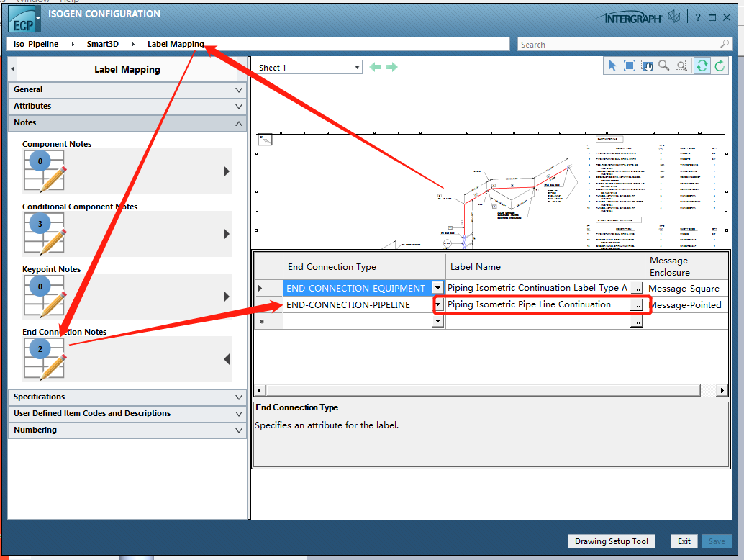
Task: Open the Keypoint Notes table icon
Action: (45, 296)
